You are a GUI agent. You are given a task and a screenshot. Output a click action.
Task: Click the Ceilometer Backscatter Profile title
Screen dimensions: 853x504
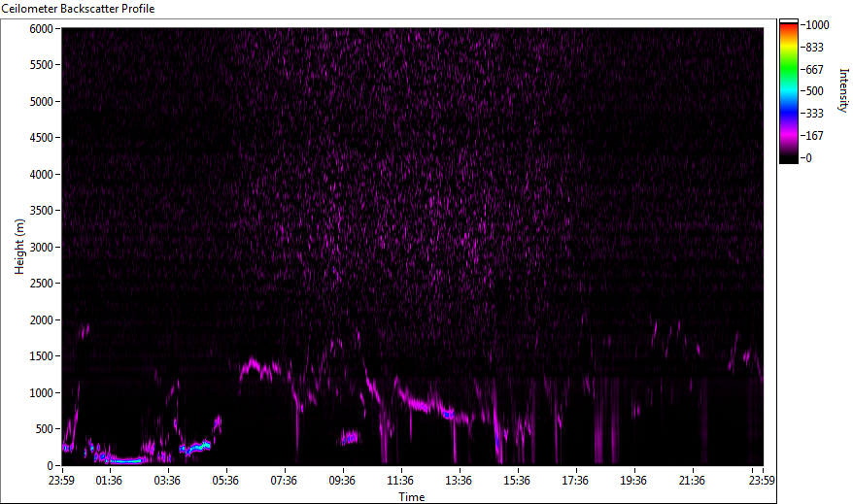click(x=78, y=9)
